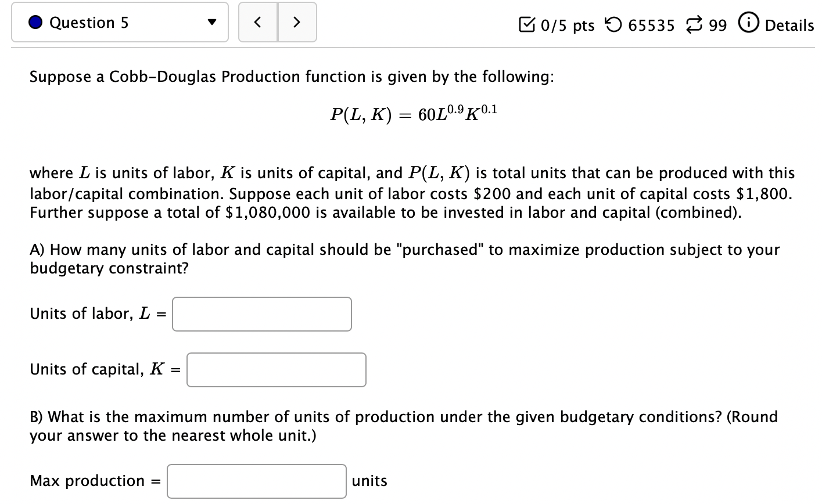Click the 99 attempts counter text
The image size is (822, 504).
pos(721,25)
